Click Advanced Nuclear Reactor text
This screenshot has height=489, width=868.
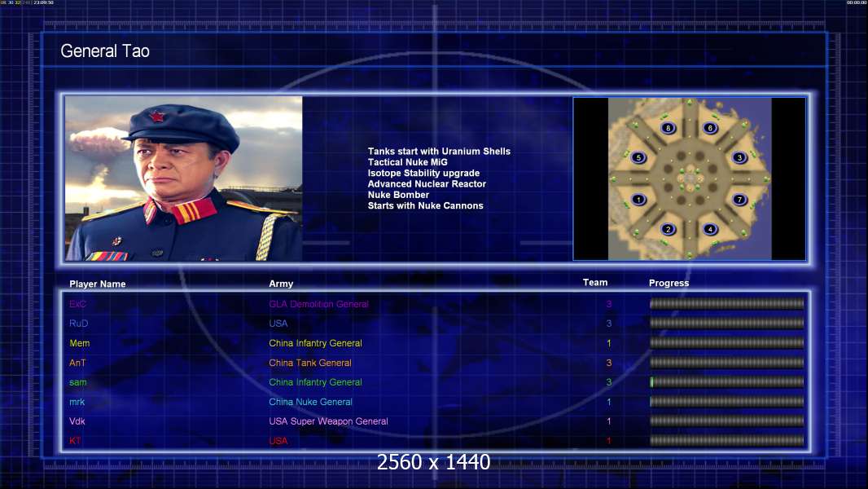[427, 184]
